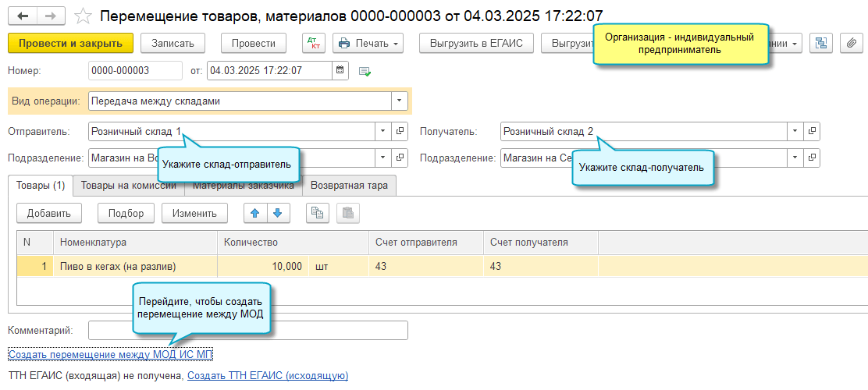This screenshot has width=868, height=390.
Task: Open Подбор selection button
Action: [x=126, y=213]
